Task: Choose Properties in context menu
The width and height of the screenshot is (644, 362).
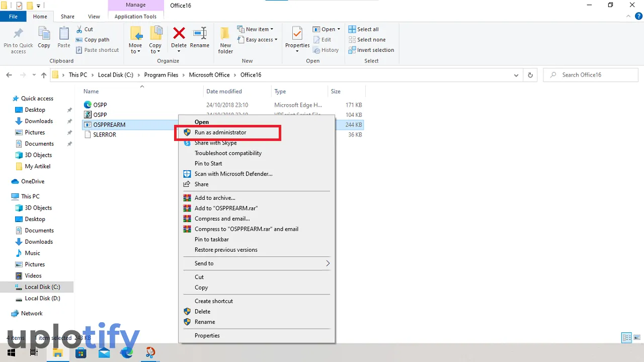Action: [207, 336]
